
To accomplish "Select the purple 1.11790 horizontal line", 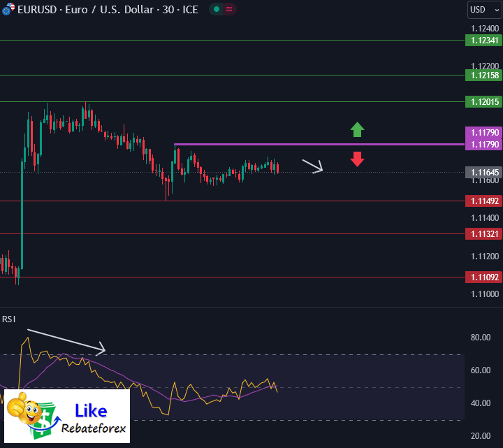I will [314, 144].
